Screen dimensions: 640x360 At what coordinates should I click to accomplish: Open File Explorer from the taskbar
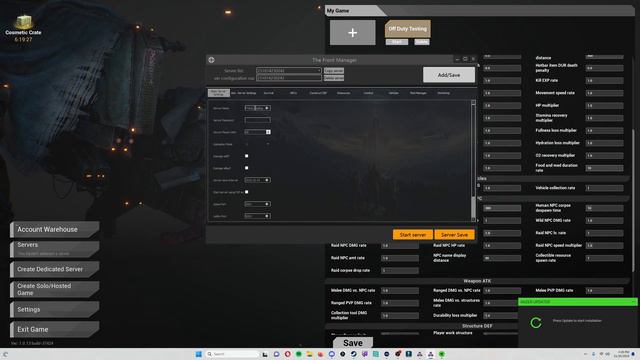pyautogui.click(x=309, y=354)
